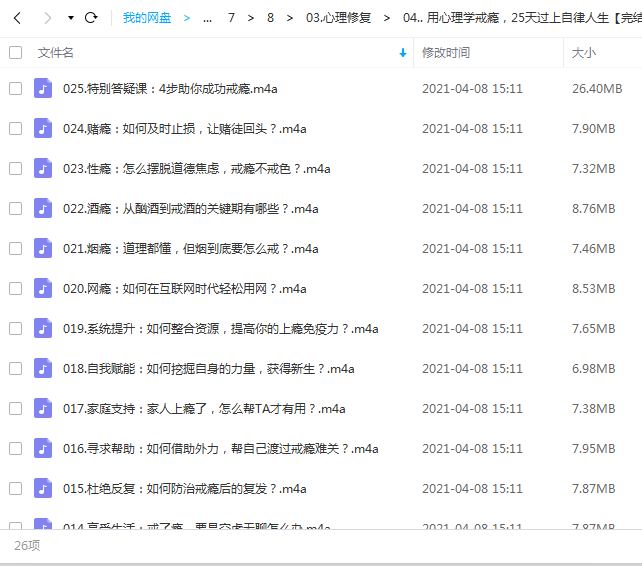This screenshot has height=566, width=642.
Task: Click music icon for 020.网瘾 file
Action: coord(43,289)
